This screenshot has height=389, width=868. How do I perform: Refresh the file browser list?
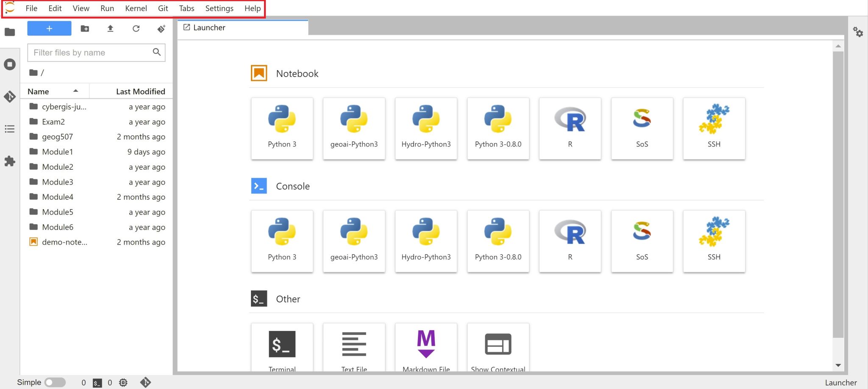136,29
